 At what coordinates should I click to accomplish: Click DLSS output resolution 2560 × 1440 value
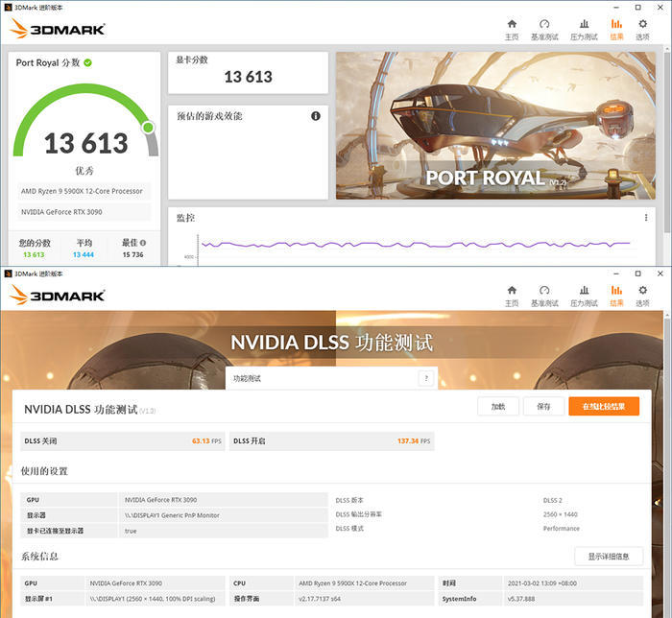[x=560, y=514]
